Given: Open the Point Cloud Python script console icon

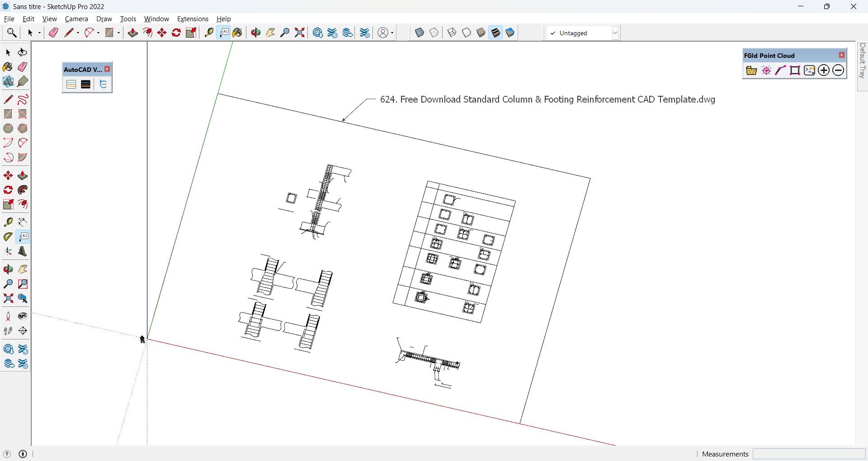Looking at the screenshot, I should pyautogui.click(x=810, y=71).
